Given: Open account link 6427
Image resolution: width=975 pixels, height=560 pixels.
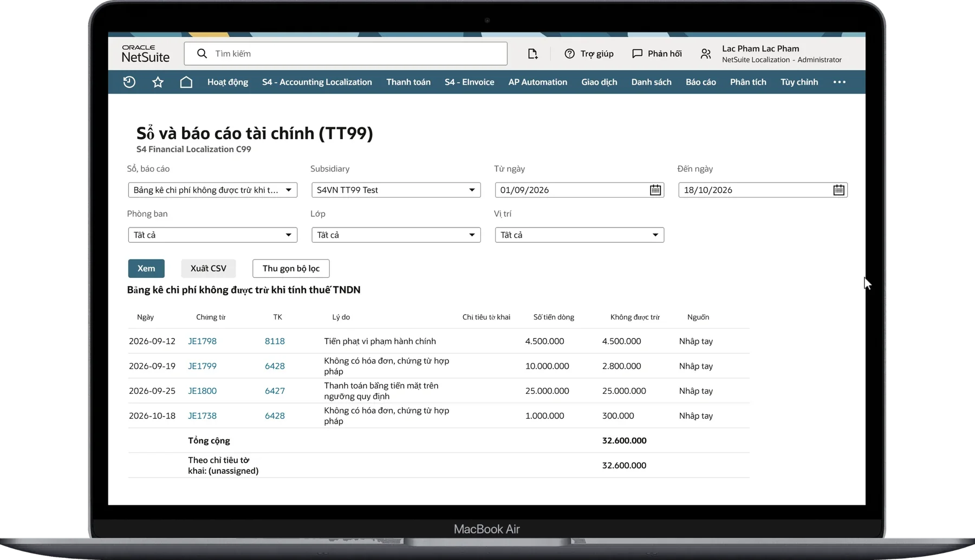Looking at the screenshot, I should point(275,391).
